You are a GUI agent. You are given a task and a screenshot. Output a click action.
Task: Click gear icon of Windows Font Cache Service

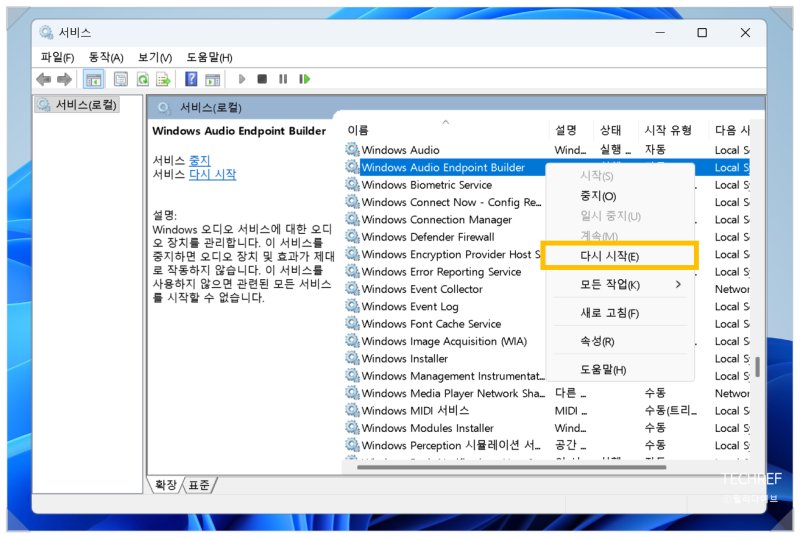point(352,323)
